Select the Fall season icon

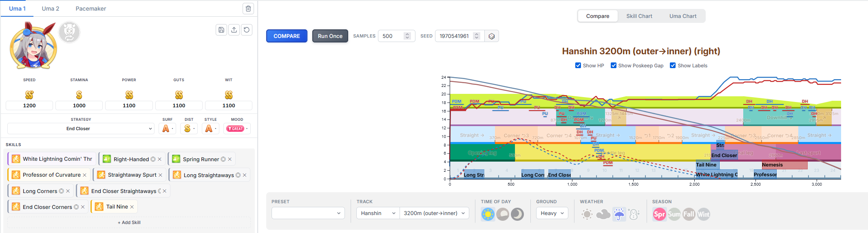pyautogui.click(x=689, y=214)
